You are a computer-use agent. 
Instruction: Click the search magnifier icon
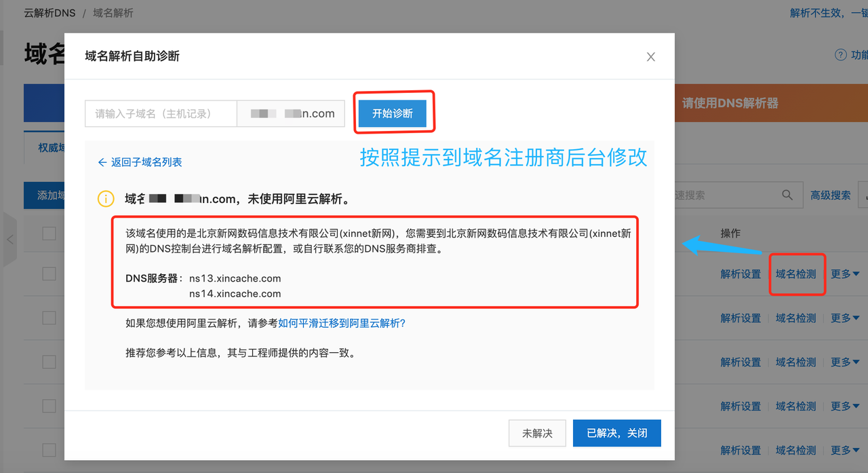[787, 195]
